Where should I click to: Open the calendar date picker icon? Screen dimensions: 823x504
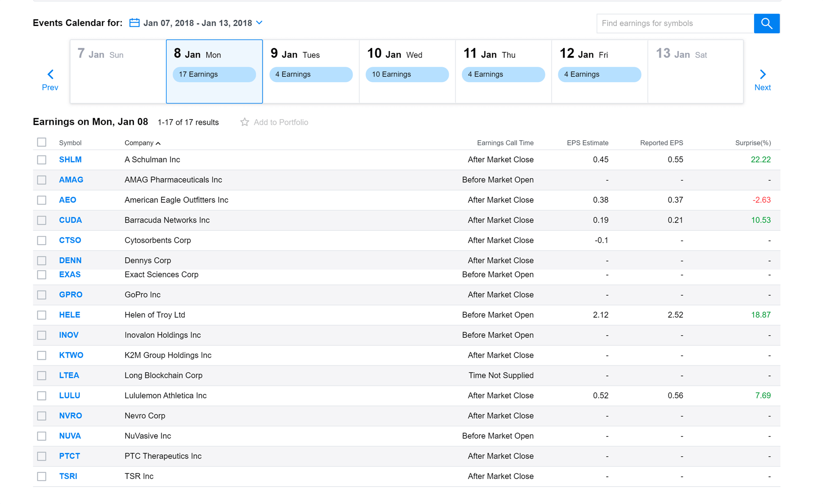pyautogui.click(x=134, y=23)
